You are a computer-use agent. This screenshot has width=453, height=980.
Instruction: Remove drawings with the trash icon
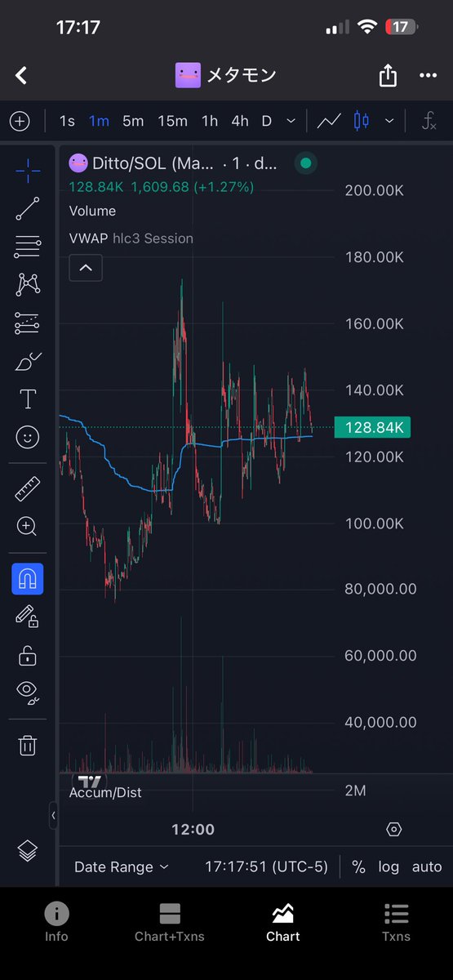tap(28, 745)
